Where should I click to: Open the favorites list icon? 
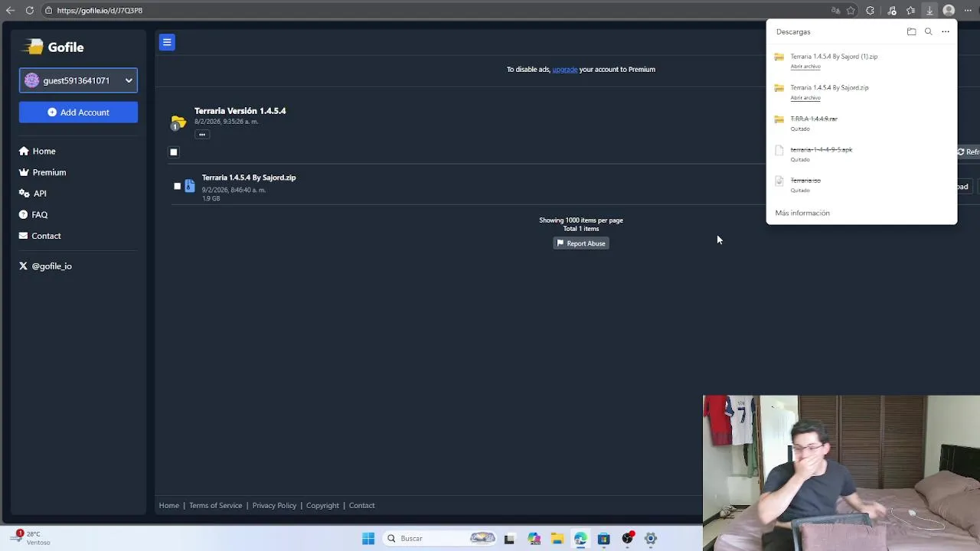910,11
